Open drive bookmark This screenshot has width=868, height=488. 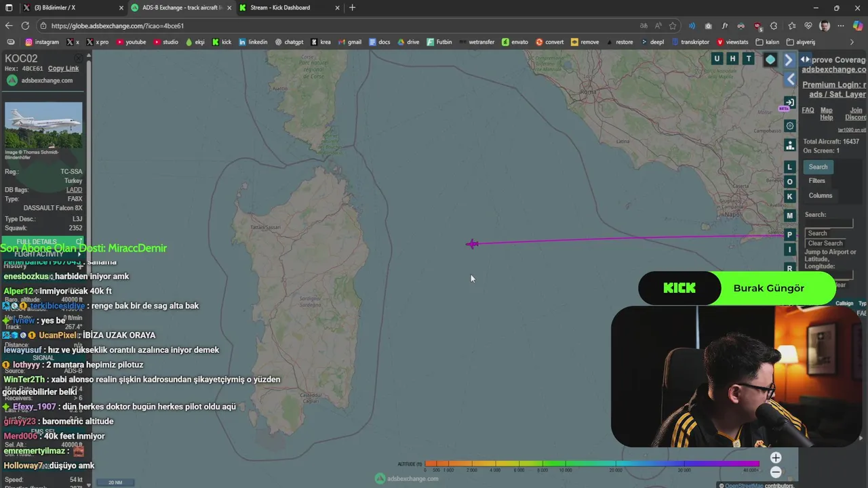[x=409, y=41]
